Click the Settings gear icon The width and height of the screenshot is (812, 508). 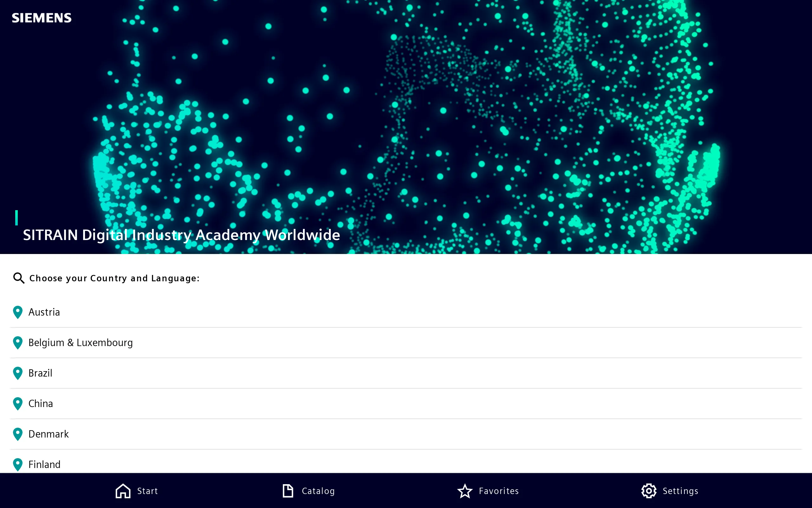pyautogui.click(x=649, y=491)
